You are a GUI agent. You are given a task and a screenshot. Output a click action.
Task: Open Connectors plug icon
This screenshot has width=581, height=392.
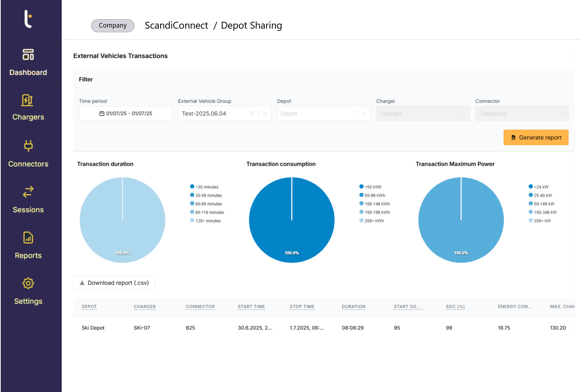tap(28, 146)
